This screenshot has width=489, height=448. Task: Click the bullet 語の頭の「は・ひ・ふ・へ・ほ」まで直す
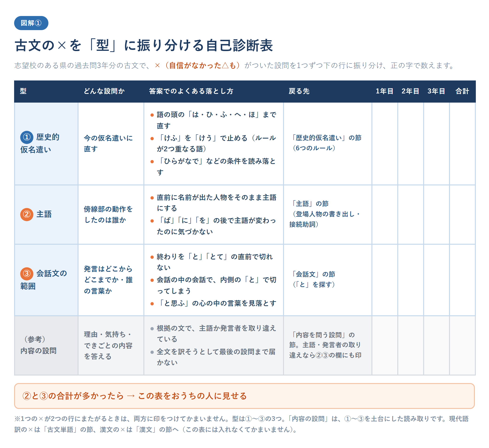213,120
